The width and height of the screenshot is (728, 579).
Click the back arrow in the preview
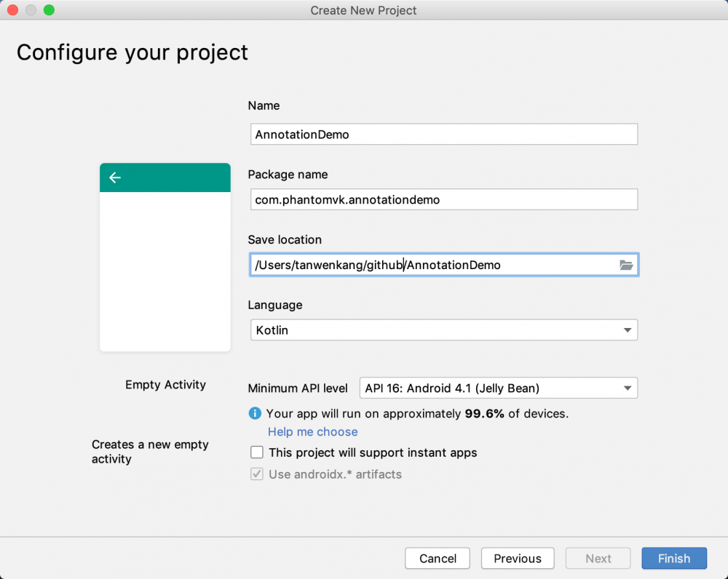115,177
